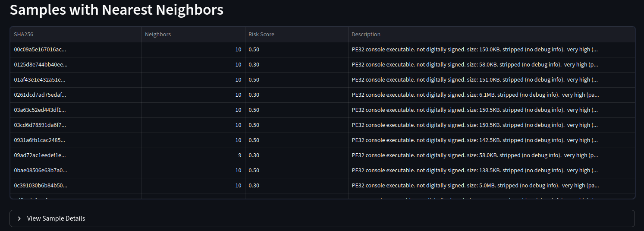Screen dimensions: 644x231
Task: Click the SHA256 cell starting 0125d8e744bb40ee
Action: click(x=41, y=65)
